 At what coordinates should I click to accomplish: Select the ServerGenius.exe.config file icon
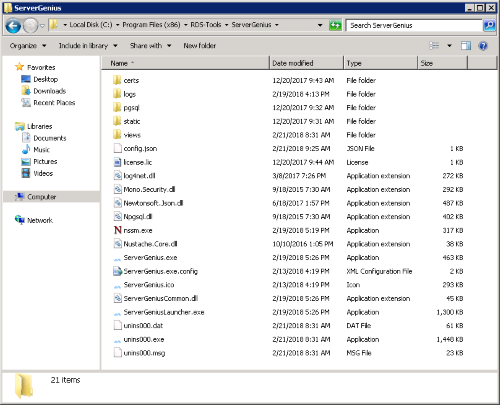[x=117, y=271]
